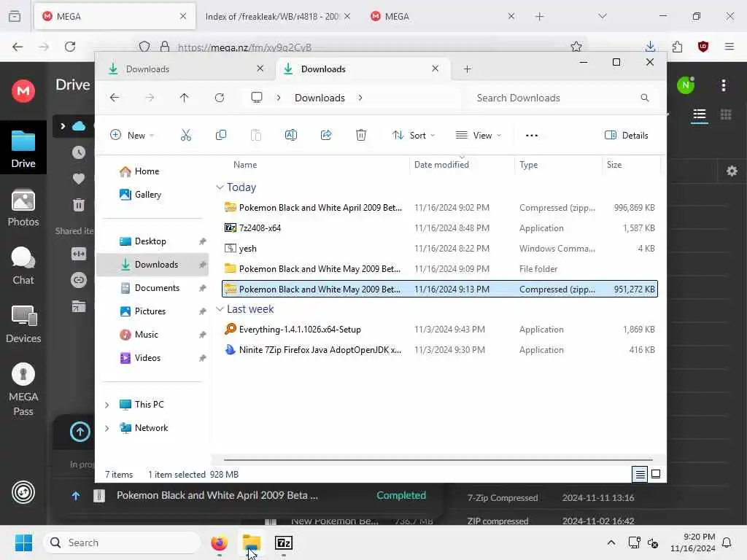
Task: Click uBlock Origin shield icon
Action: click(703, 47)
